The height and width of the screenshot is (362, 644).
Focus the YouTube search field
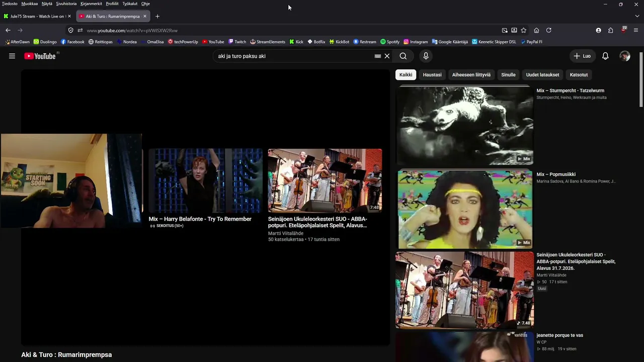(x=294, y=56)
